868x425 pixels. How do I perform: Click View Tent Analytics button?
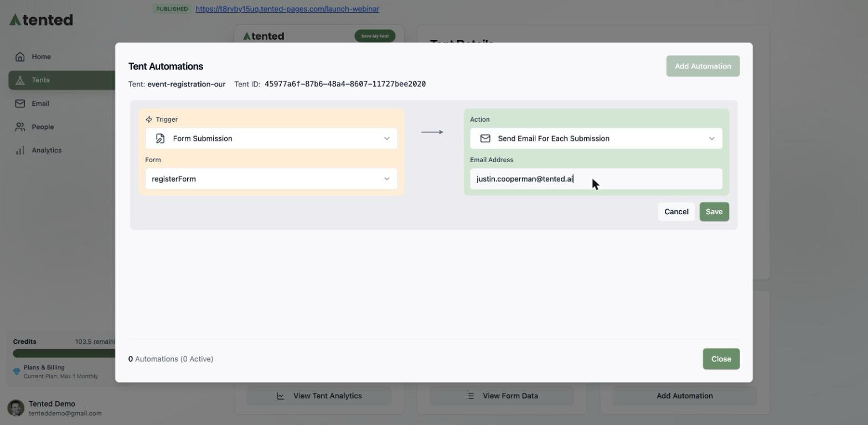click(x=319, y=396)
